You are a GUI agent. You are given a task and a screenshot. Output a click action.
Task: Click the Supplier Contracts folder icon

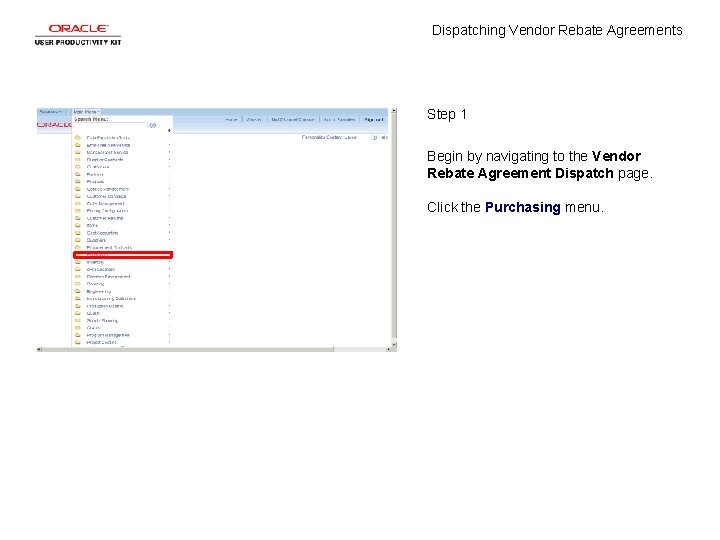tap(78, 159)
